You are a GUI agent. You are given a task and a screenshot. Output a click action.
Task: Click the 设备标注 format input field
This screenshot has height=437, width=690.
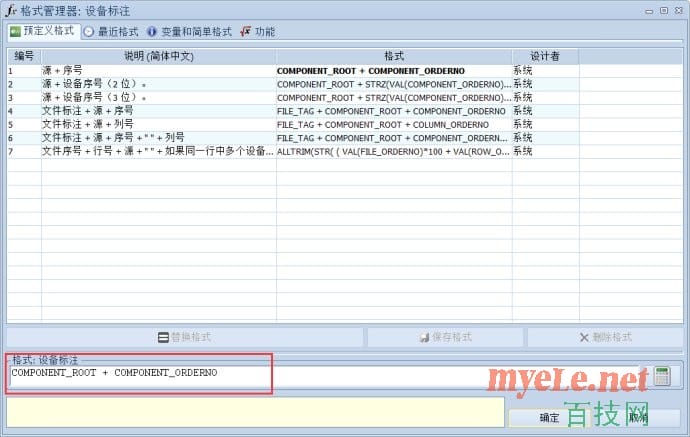coord(323,377)
